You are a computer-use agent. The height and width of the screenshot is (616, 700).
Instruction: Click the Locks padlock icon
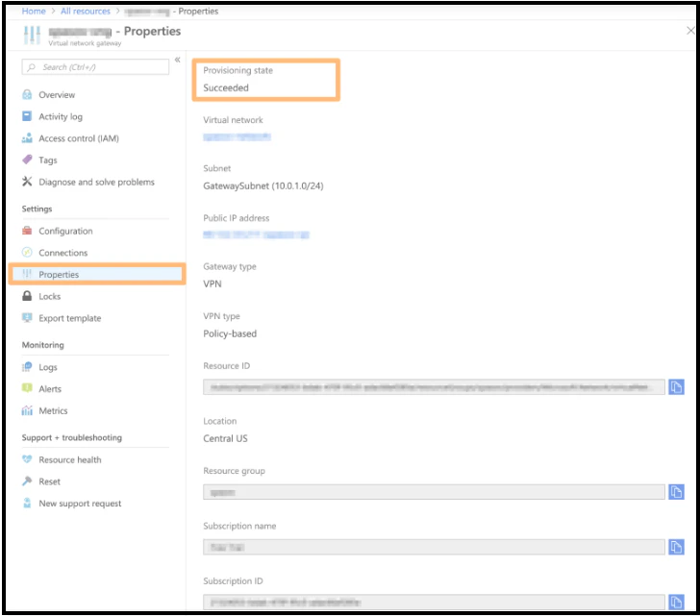pyautogui.click(x=27, y=296)
